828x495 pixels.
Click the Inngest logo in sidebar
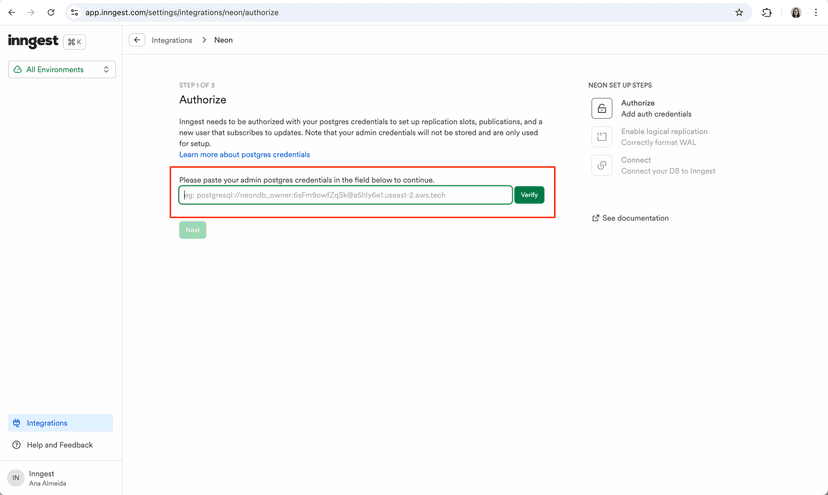click(x=33, y=41)
